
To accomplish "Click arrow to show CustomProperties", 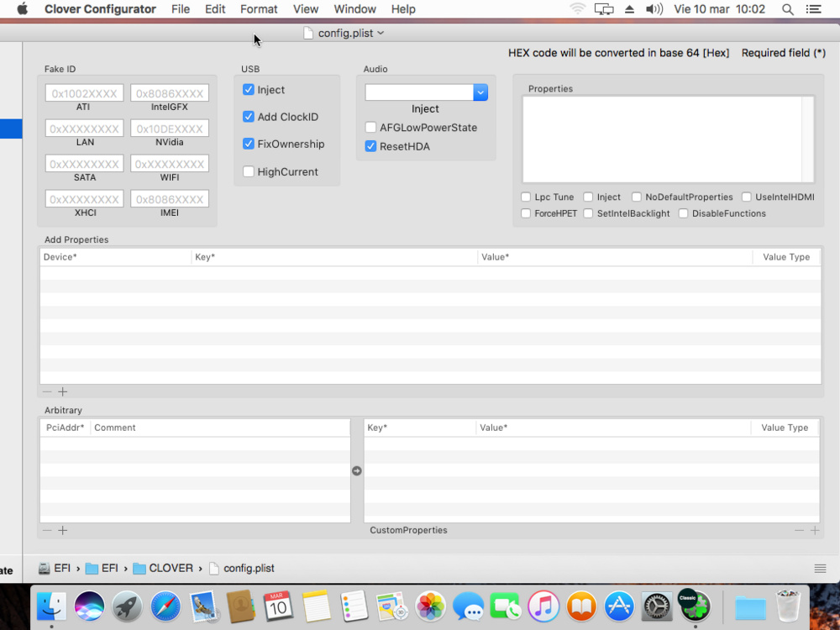I will coord(357,471).
